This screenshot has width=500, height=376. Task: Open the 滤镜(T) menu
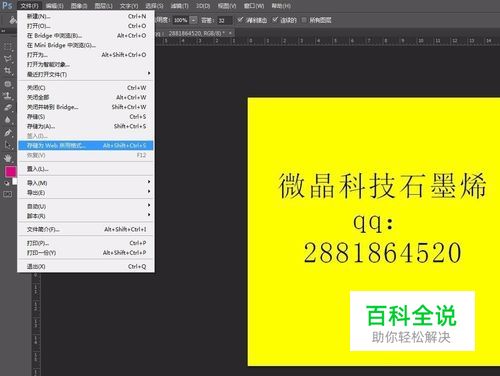(179, 6)
